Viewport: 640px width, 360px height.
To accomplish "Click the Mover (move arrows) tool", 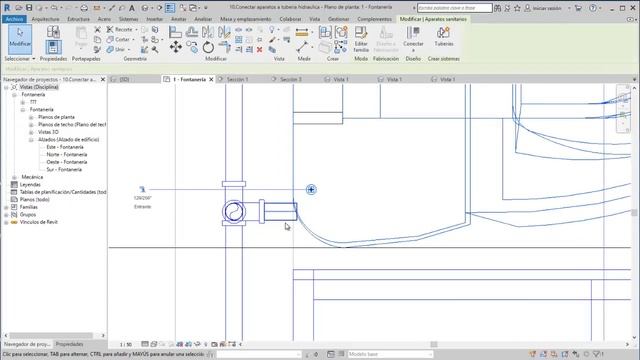I will tap(176, 47).
